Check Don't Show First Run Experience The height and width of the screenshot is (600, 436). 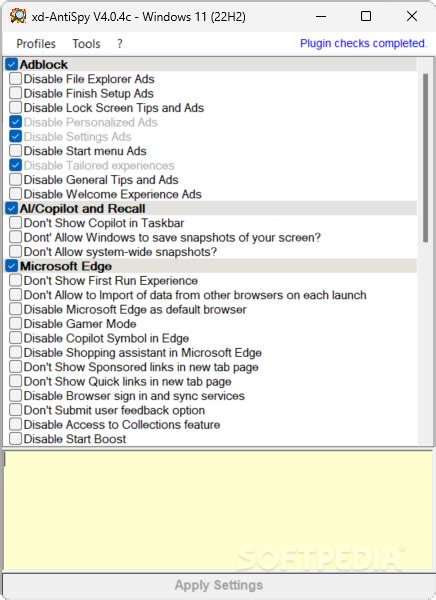[x=15, y=280]
